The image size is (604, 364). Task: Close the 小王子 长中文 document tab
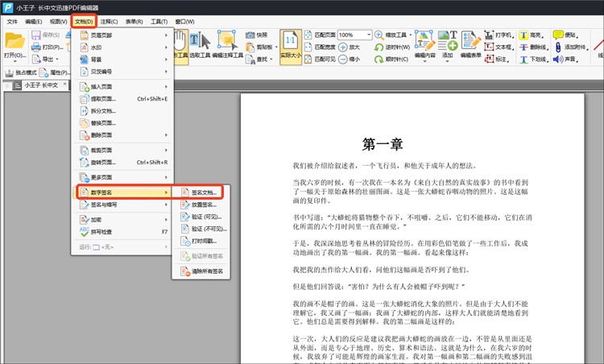64,85
